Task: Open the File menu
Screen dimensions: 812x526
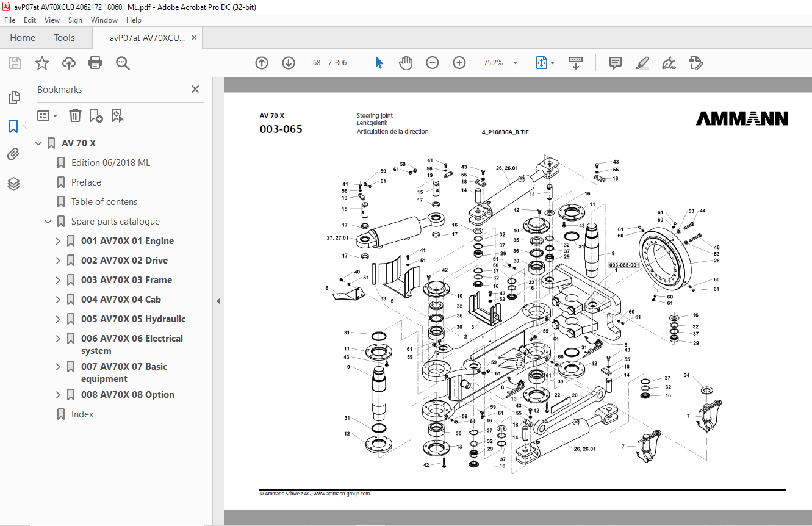Action: (x=10, y=20)
